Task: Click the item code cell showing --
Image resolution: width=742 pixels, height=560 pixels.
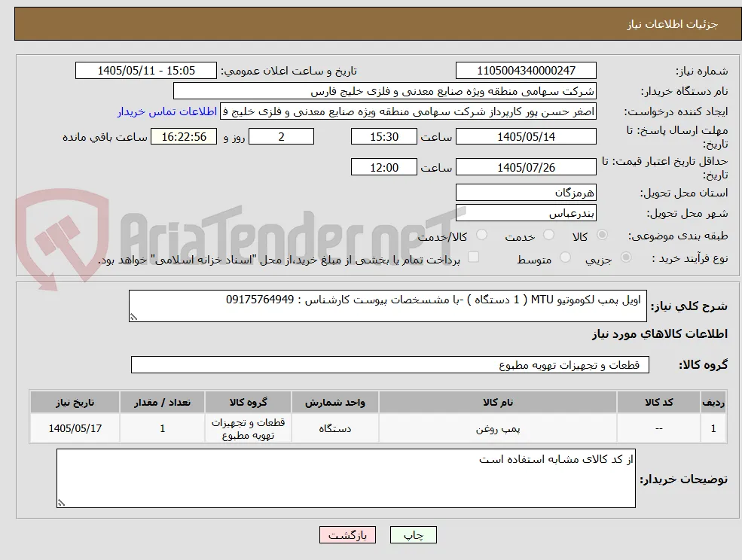Action: click(x=658, y=428)
